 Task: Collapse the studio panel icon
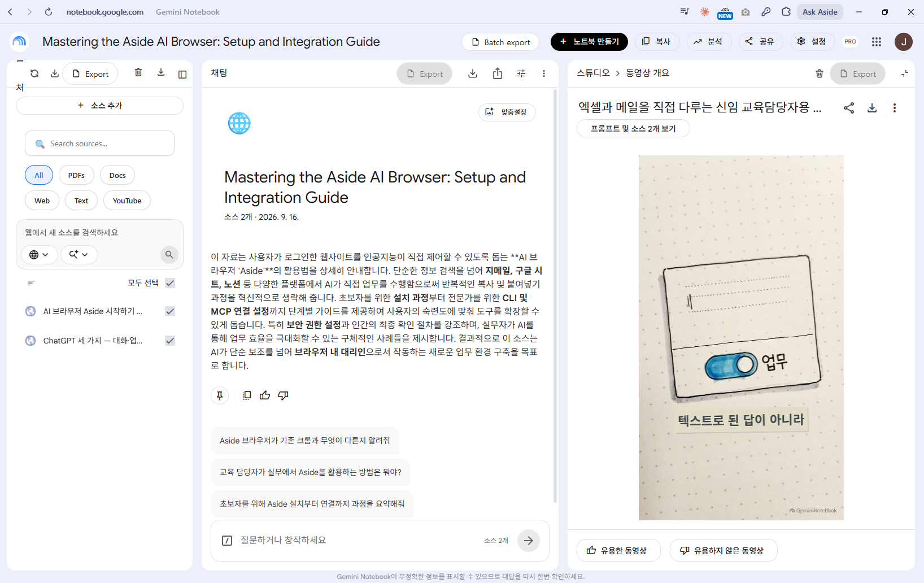(905, 73)
